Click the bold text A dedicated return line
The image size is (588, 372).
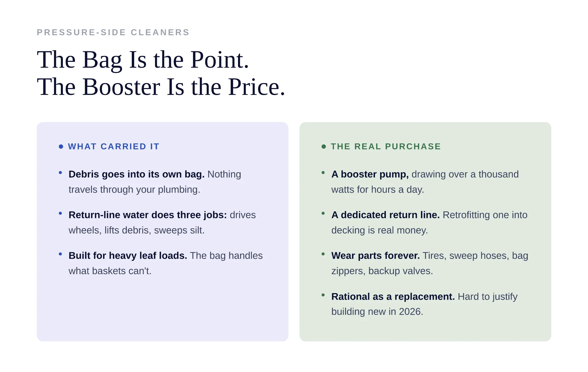tap(386, 215)
